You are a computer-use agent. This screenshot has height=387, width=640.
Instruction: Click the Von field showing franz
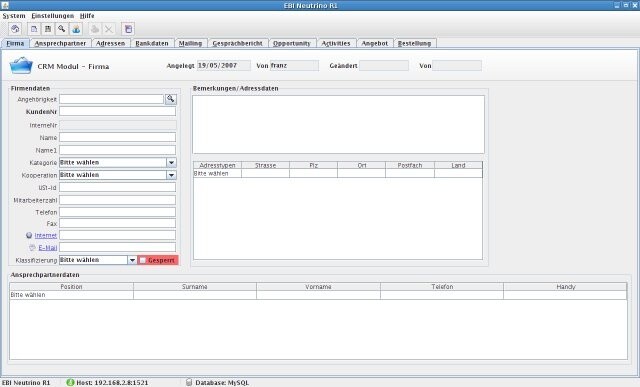coord(294,65)
